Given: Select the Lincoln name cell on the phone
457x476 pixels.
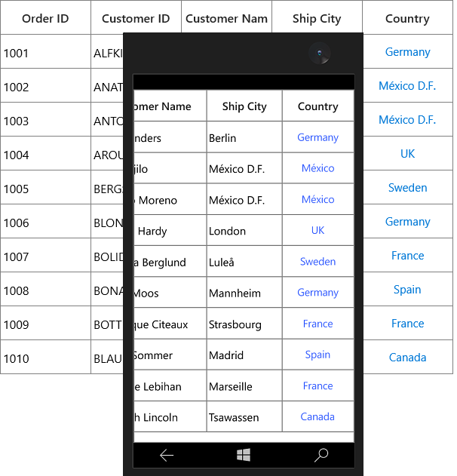Looking at the screenshot, I should click(x=170, y=416).
